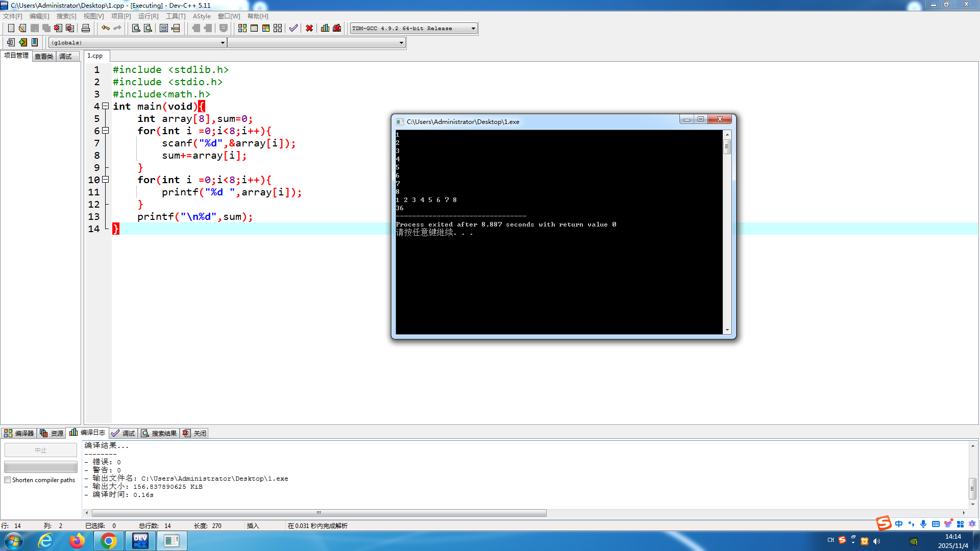Open the AStyle menu
This screenshot has height=551, width=980.
[x=201, y=16]
